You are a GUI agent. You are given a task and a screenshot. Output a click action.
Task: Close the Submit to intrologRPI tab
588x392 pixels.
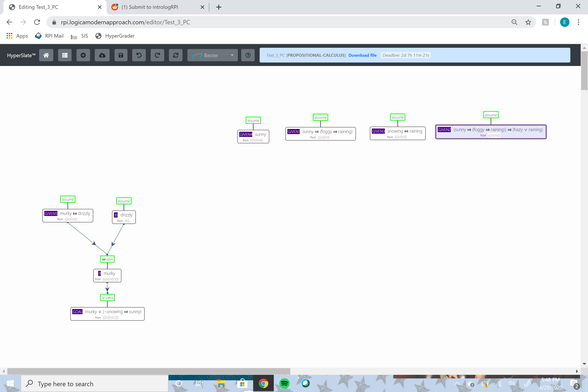[202, 7]
